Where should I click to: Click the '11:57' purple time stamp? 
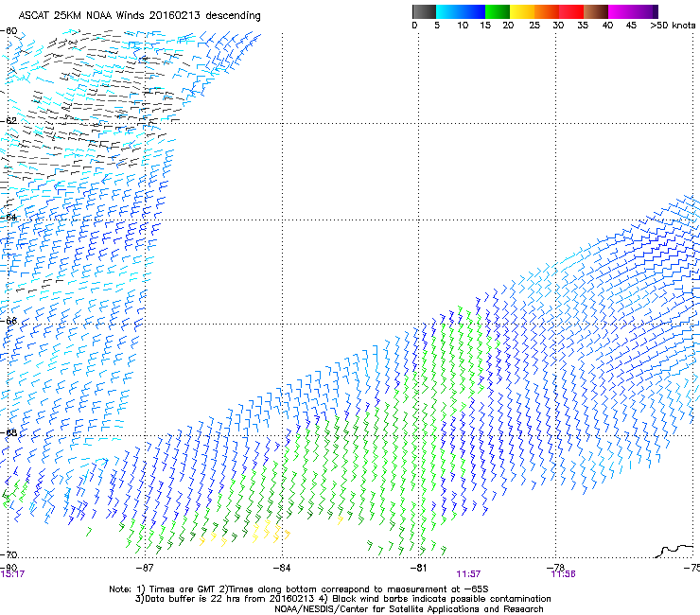468,574
